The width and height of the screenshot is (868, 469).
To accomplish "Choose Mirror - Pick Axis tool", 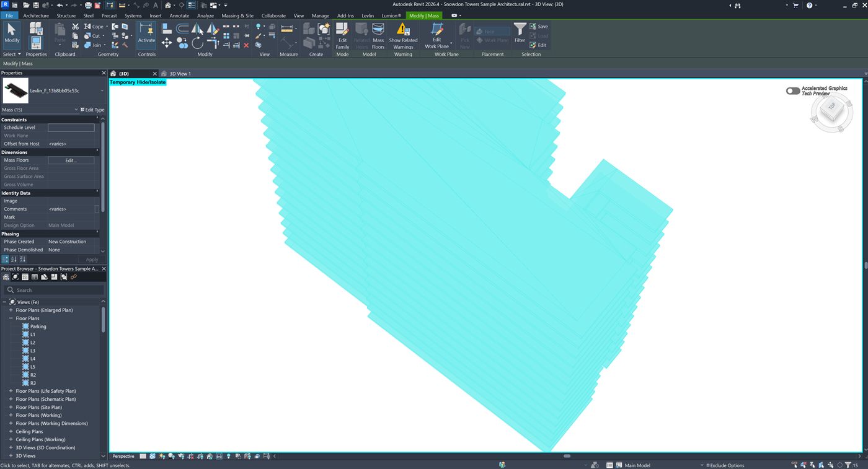I will pyautogui.click(x=197, y=28).
